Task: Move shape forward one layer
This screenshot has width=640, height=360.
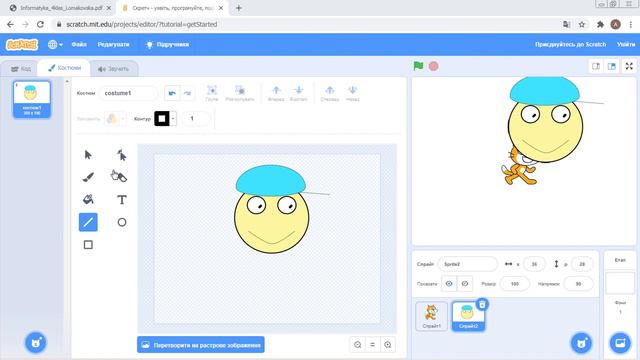Action: (276, 93)
